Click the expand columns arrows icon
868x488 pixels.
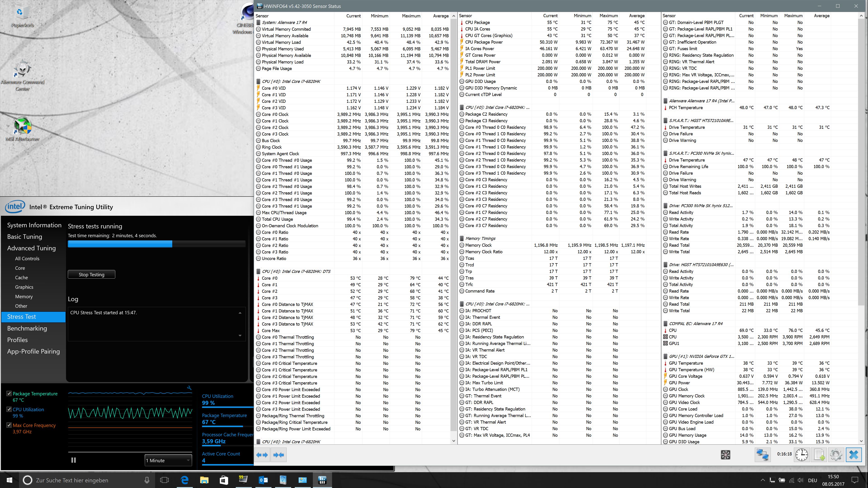(262, 455)
